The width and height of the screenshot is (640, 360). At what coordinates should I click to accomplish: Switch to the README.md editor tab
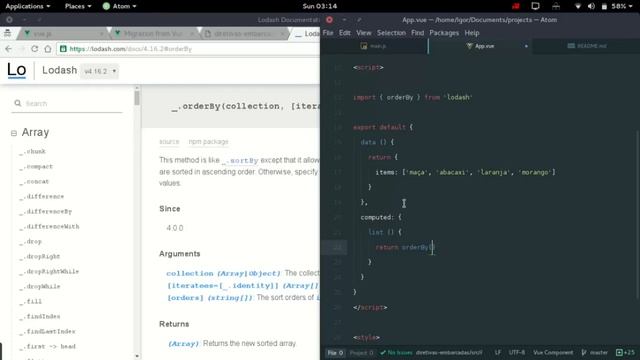click(587, 46)
